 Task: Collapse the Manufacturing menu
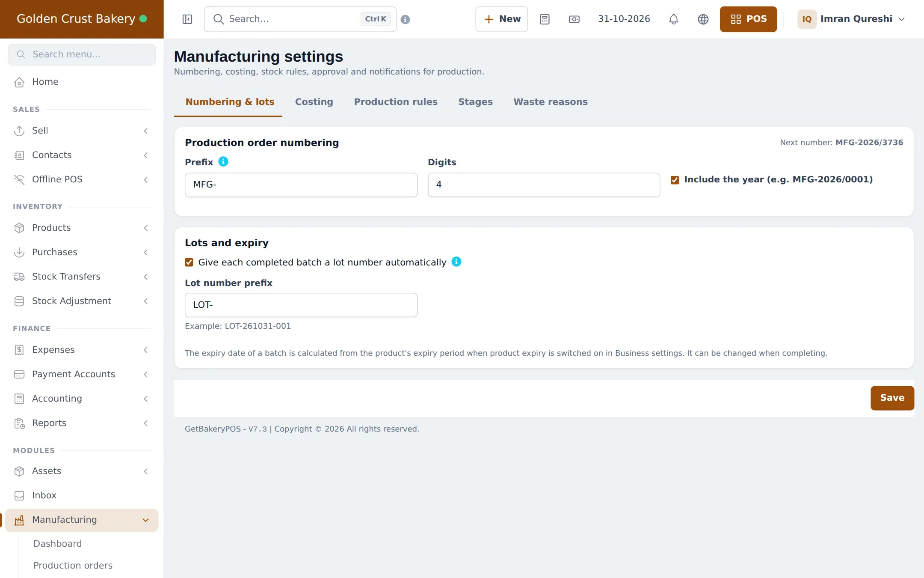coord(82,520)
